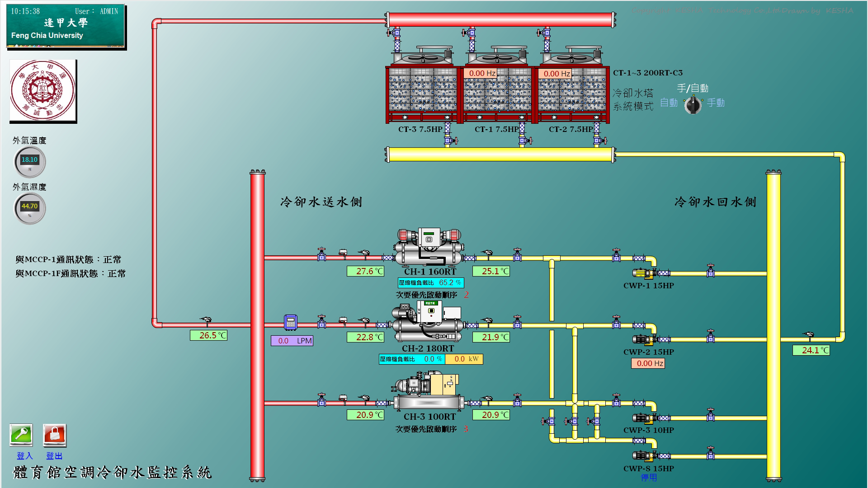Click the blue flow meter icon
868x488 pixels.
click(x=290, y=323)
